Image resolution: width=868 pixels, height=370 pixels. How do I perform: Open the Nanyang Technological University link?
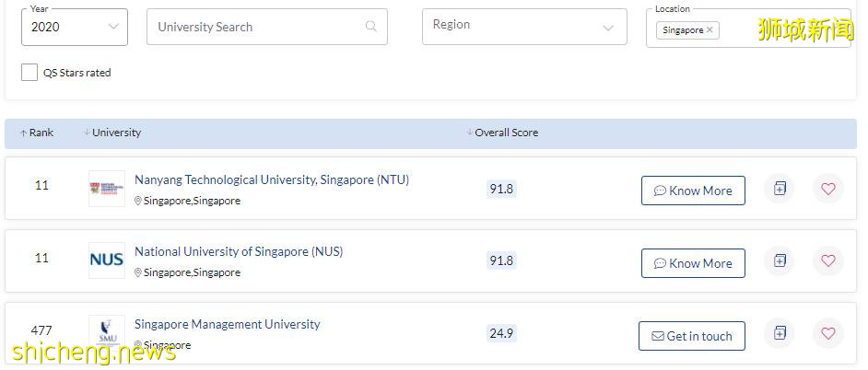271,180
